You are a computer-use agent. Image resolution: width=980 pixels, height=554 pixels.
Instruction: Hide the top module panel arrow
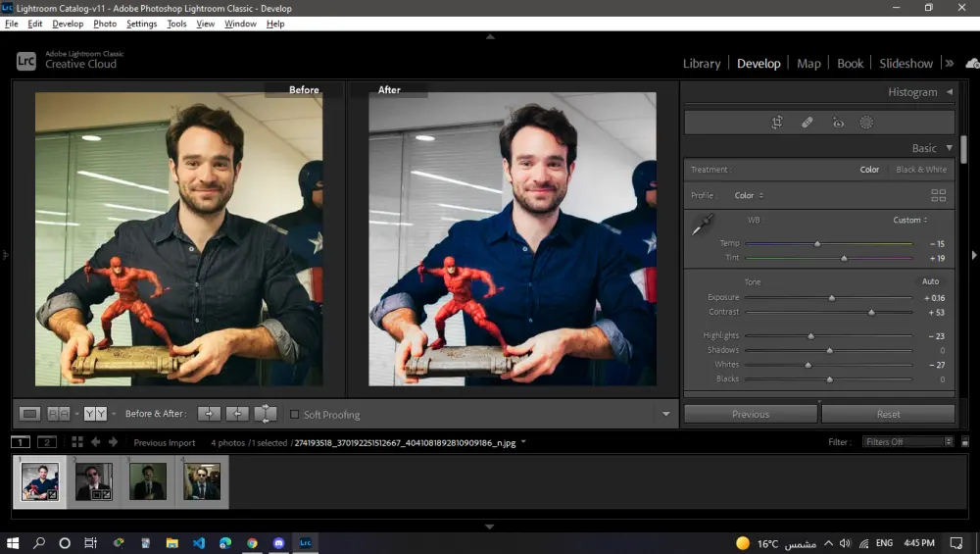[490, 37]
